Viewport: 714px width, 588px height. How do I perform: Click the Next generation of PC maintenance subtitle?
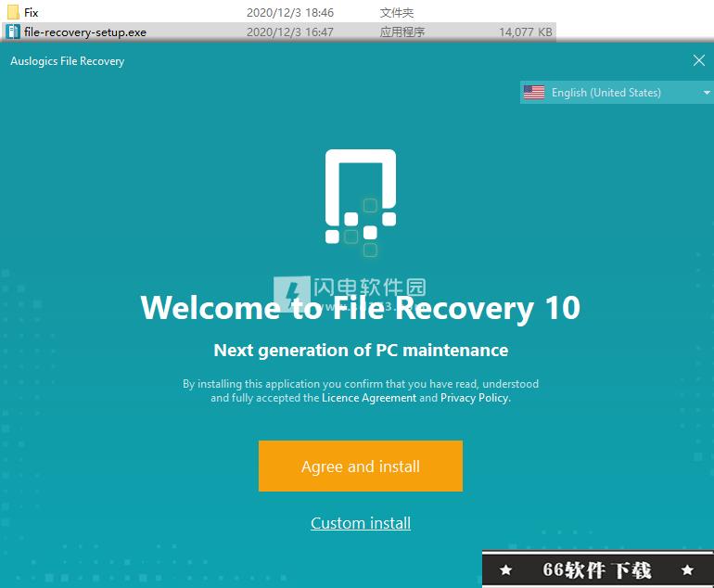click(x=361, y=351)
